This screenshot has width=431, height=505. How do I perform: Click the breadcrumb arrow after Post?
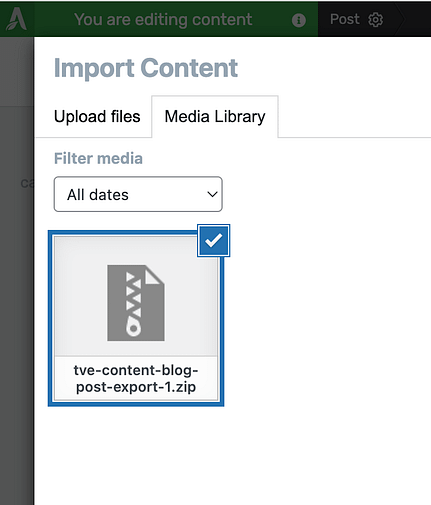point(400,19)
